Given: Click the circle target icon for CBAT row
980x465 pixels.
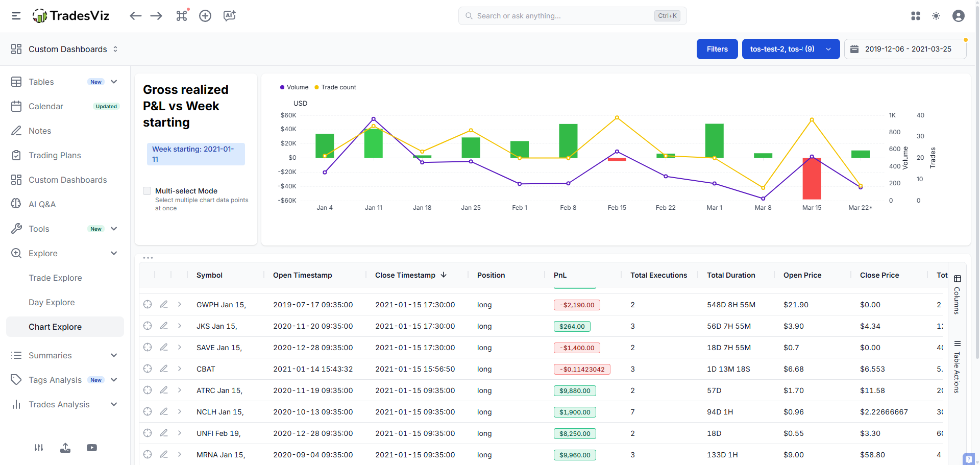Looking at the screenshot, I should (x=148, y=369).
